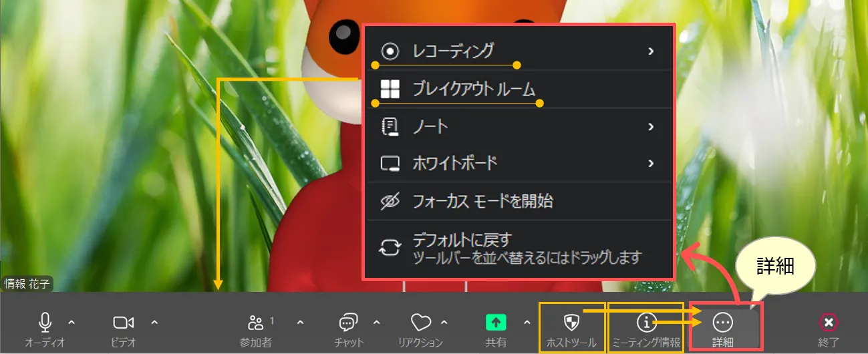
Task: Start screen sharing with green 共有 icon
Action: (x=496, y=323)
